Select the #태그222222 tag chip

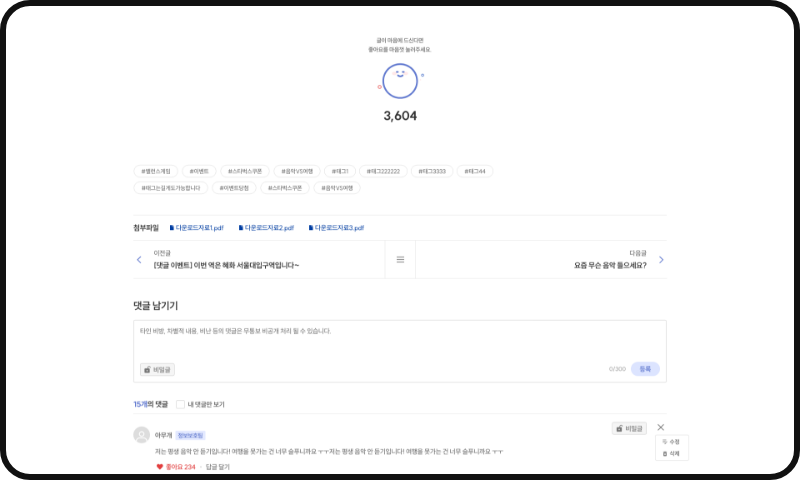pyautogui.click(x=382, y=171)
